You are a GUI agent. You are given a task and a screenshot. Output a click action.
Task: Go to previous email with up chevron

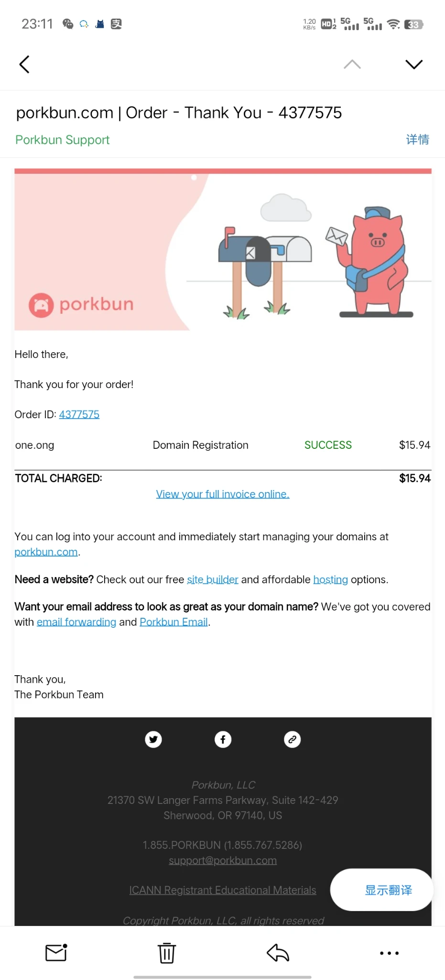[352, 65]
